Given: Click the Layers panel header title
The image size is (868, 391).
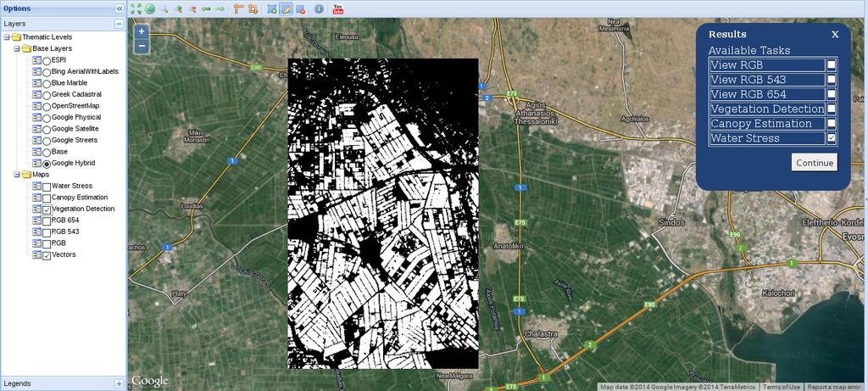Looking at the screenshot, I should pyautogui.click(x=14, y=24).
